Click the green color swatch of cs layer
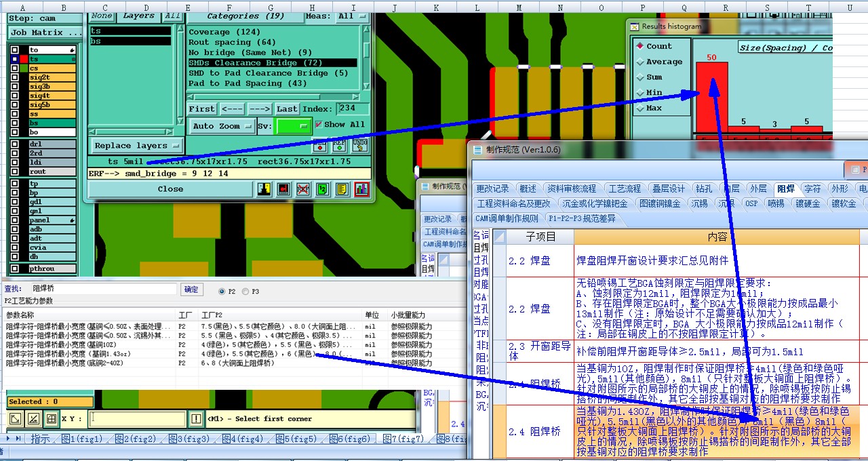The image size is (868, 461). [x=24, y=68]
